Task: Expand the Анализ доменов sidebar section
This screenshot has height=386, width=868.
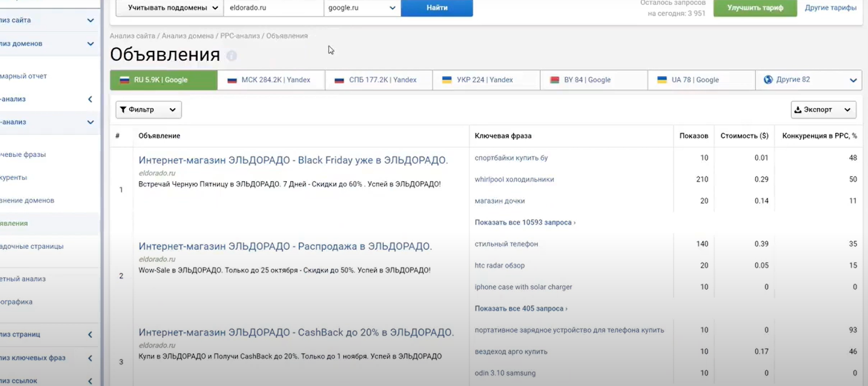Action: (x=91, y=44)
